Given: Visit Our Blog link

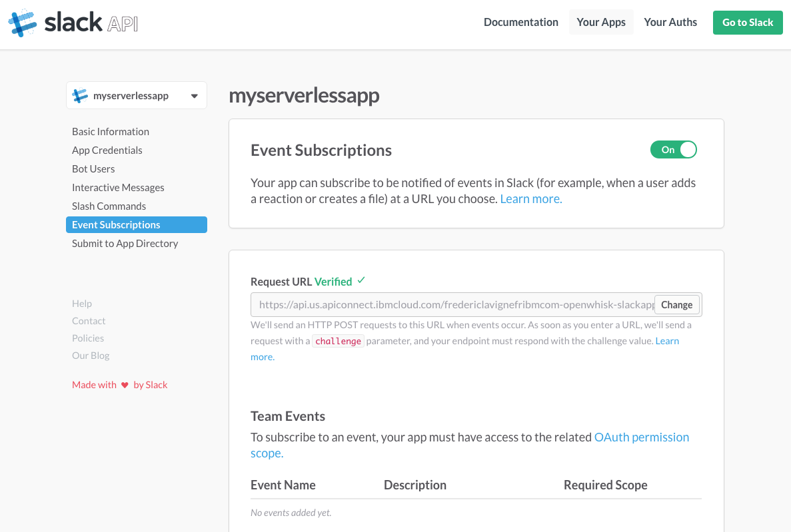Looking at the screenshot, I should [91, 356].
